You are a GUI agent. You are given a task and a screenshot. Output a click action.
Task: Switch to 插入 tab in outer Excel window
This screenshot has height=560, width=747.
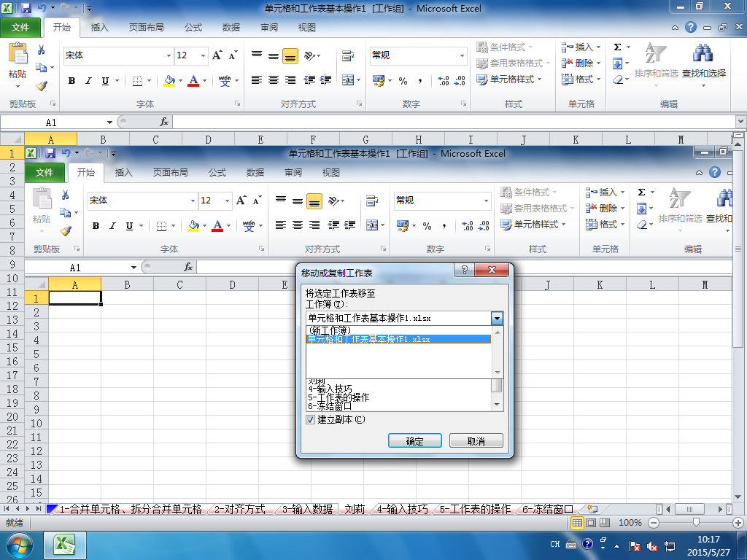pos(99,28)
